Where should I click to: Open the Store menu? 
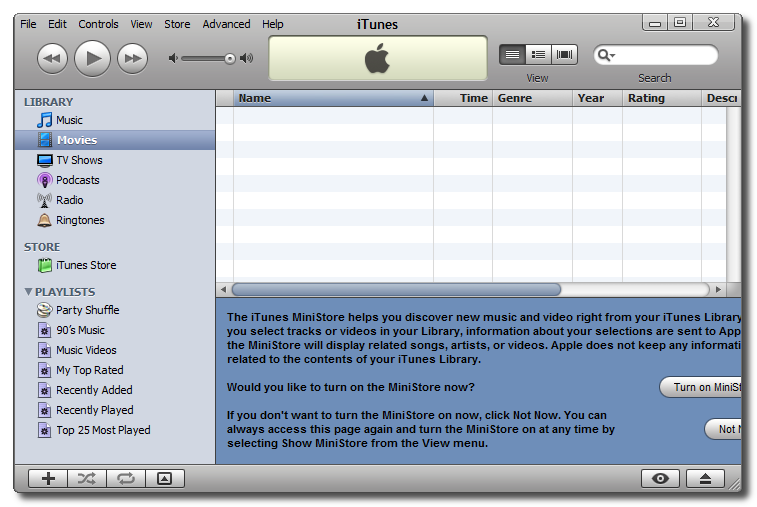tap(177, 24)
